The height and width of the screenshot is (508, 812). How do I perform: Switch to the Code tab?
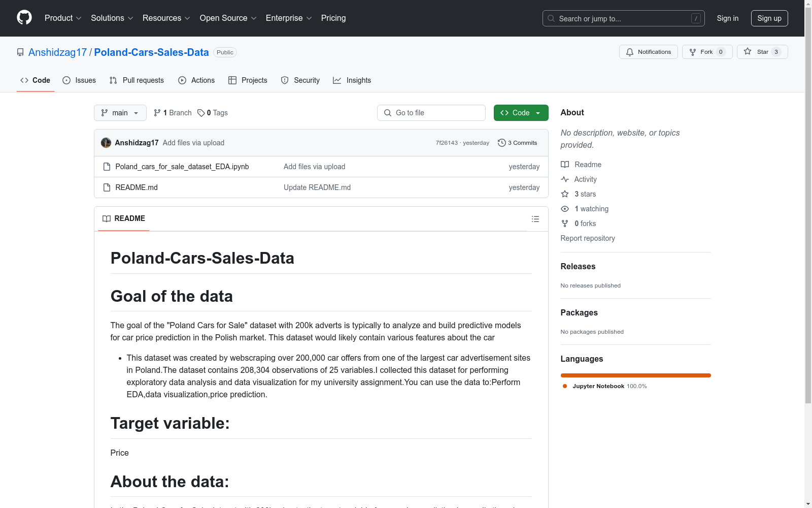click(x=36, y=80)
